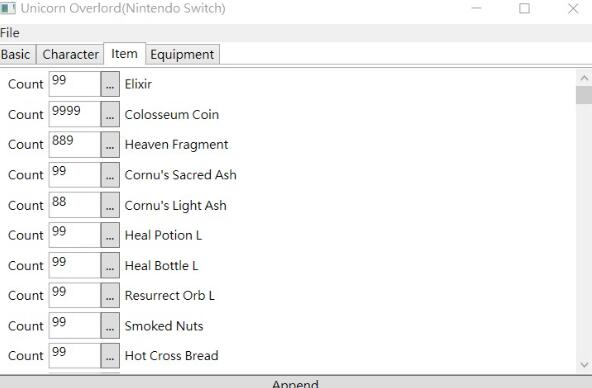Click the Heaven Fragment count field showing 889
Screen dimensions: 592x388
75,144
